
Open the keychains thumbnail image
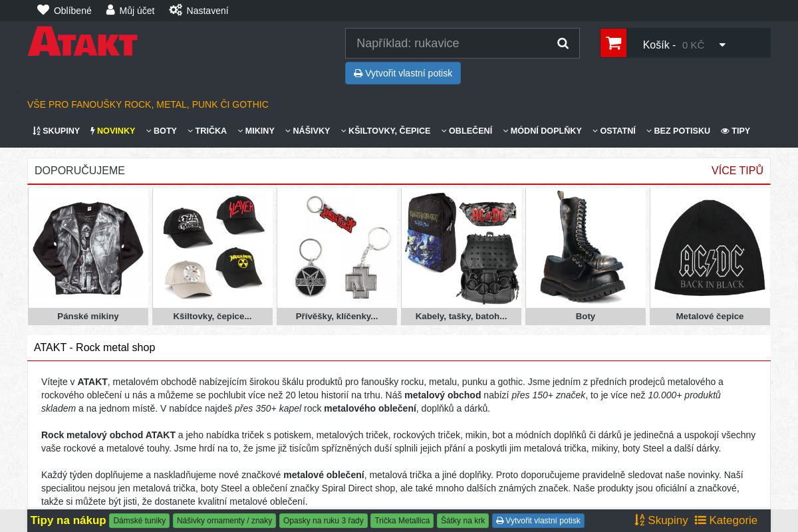point(337,248)
